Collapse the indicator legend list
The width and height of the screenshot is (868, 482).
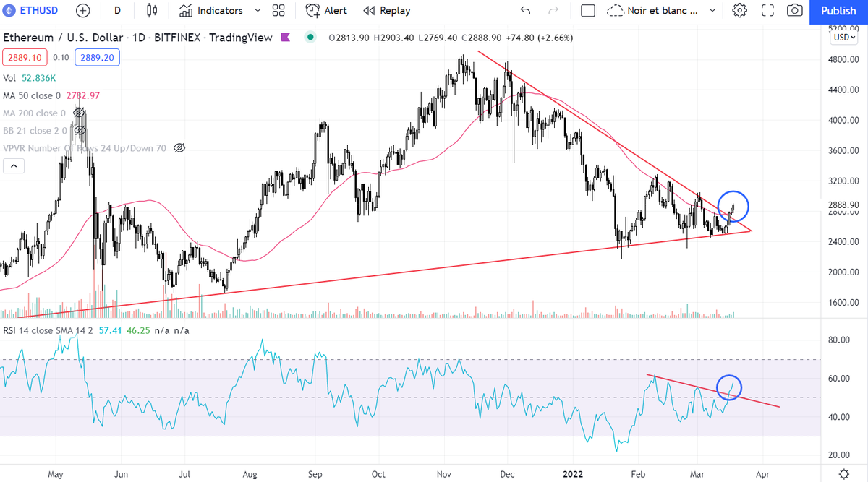tap(14, 166)
